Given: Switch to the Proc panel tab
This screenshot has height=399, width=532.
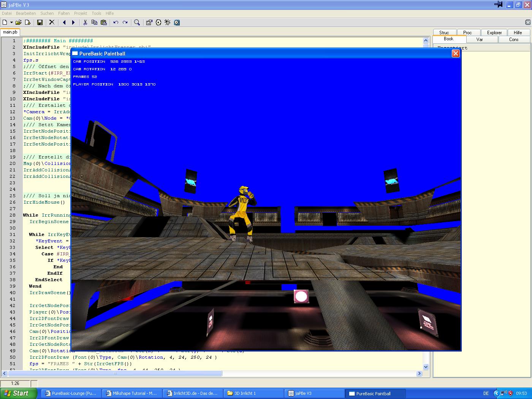Looking at the screenshot, I should tap(467, 33).
